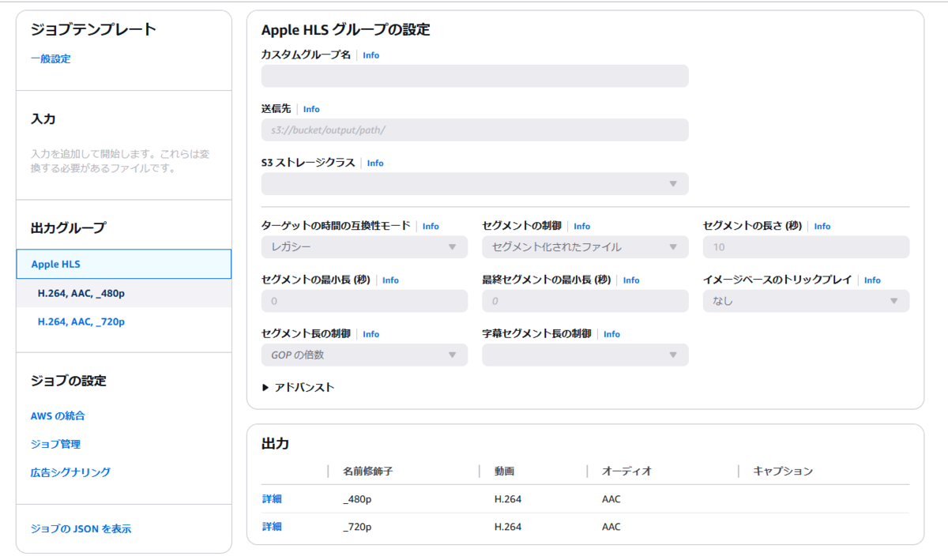Image resolution: width=948 pixels, height=560 pixels.
Task: Click Info next to カスタムグループ名
Action: click(371, 55)
